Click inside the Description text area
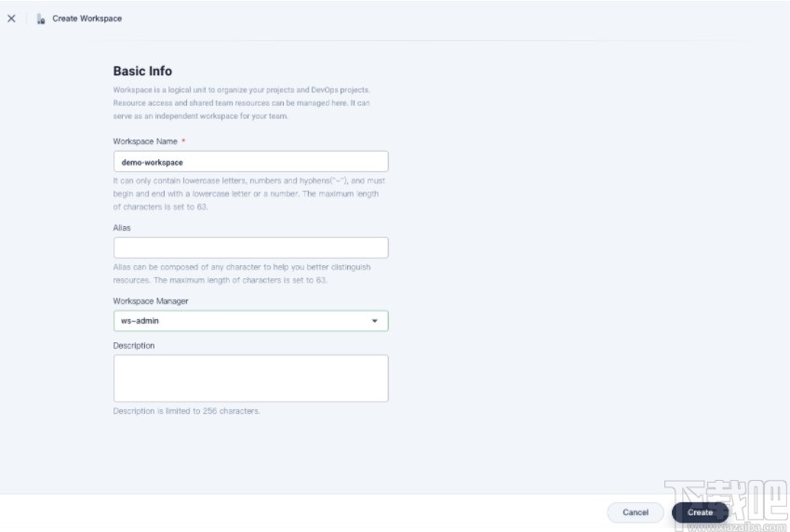The width and height of the screenshot is (790, 532). (x=250, y=378)
